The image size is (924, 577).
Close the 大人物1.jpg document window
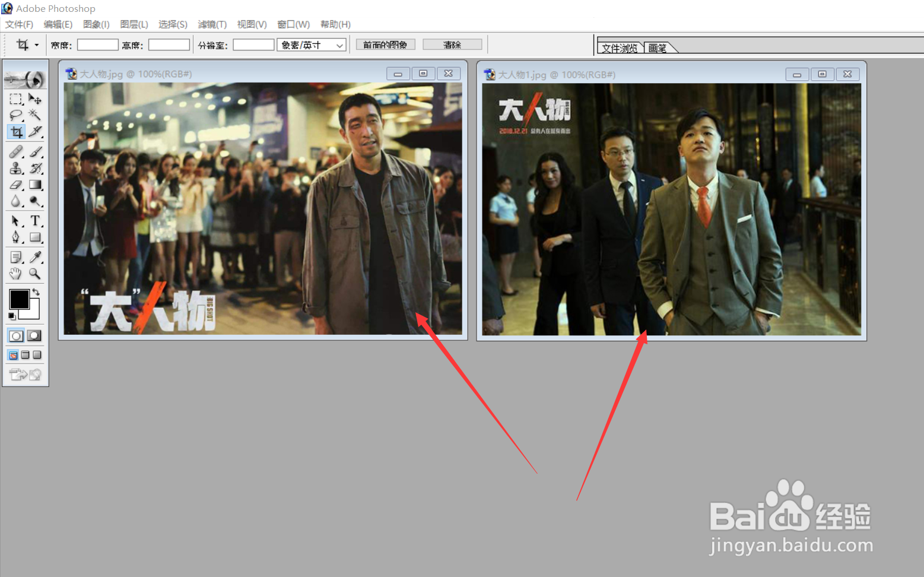pyautogui.click(x=847, y=74)
